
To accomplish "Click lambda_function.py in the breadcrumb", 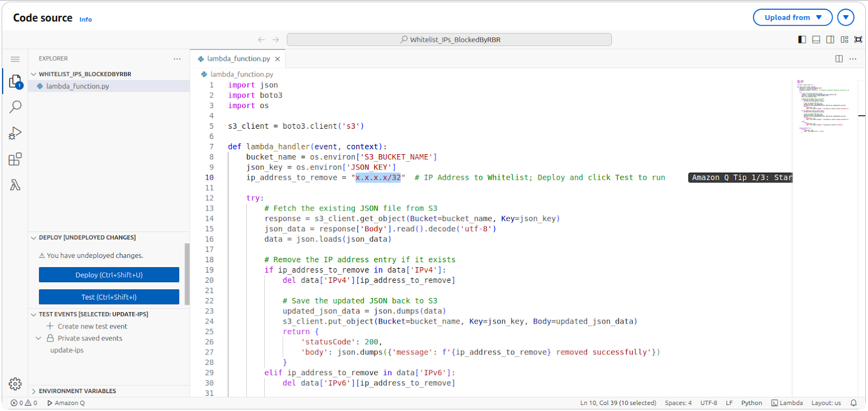I will tap(241, 74).
